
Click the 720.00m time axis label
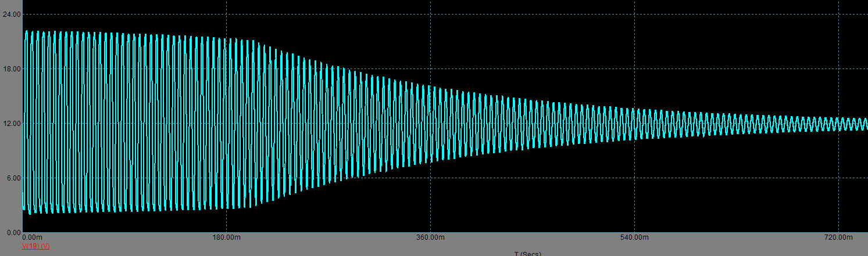(838, 237)
